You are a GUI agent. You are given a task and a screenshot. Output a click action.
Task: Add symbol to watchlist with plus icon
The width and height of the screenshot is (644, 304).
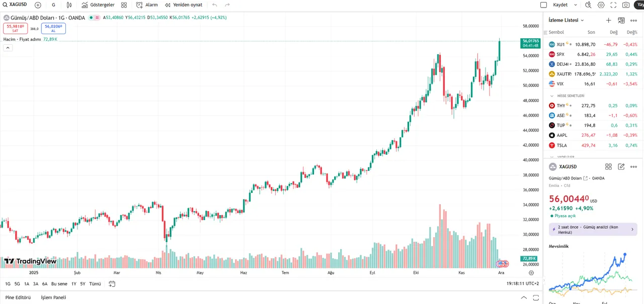pyautogui.click(x=608, y=20)
